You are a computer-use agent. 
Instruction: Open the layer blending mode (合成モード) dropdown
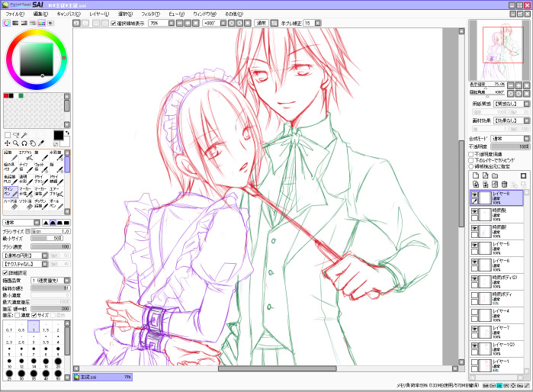point(527,138)
